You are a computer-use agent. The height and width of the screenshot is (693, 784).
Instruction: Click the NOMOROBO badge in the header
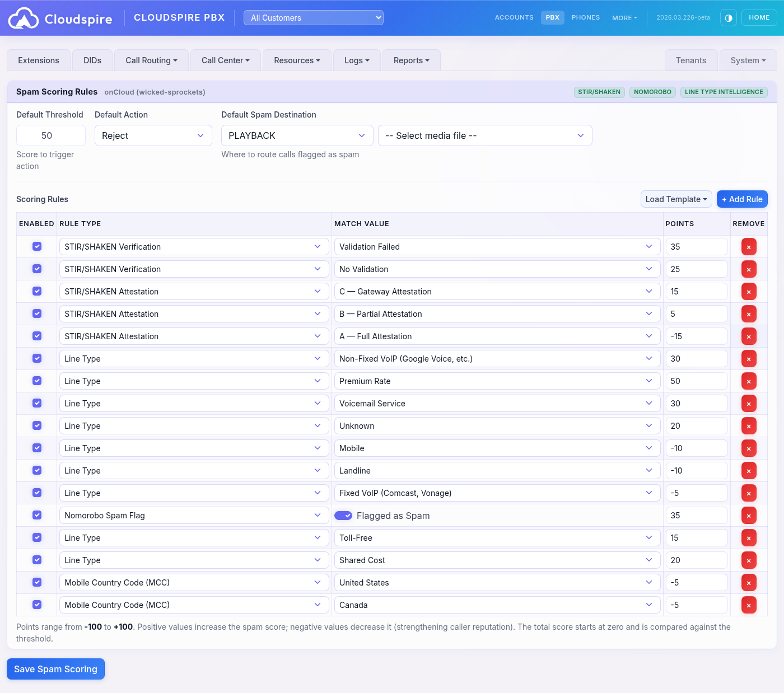[652, 92]
